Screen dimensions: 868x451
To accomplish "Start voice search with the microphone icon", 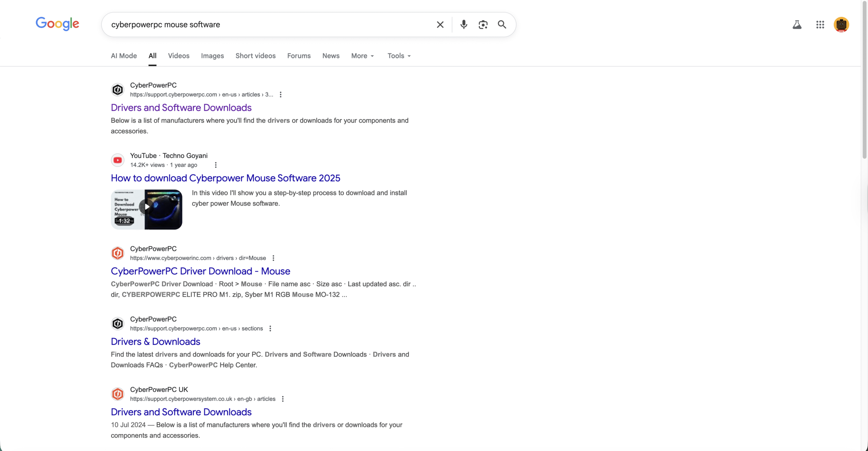I will pos(463,24).
